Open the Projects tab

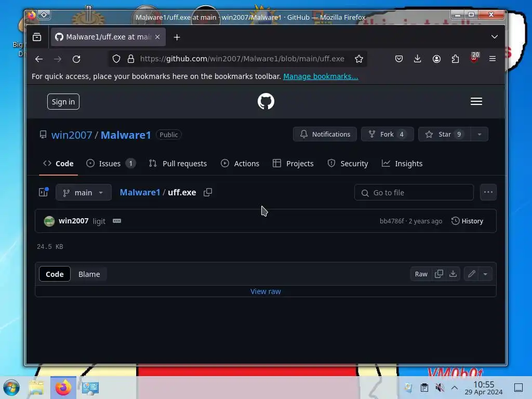click(293, 164)
